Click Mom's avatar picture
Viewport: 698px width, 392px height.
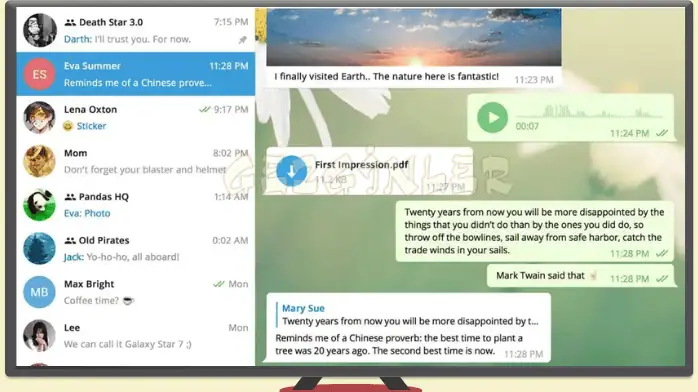(x=40, y=161)
